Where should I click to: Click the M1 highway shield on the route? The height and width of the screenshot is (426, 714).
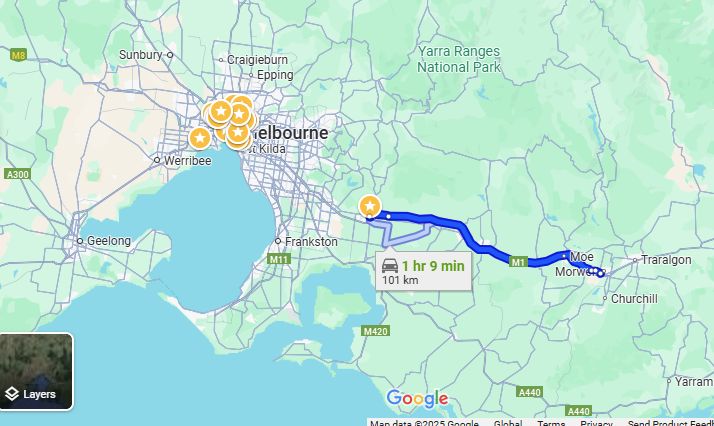(x=518, y=262)
